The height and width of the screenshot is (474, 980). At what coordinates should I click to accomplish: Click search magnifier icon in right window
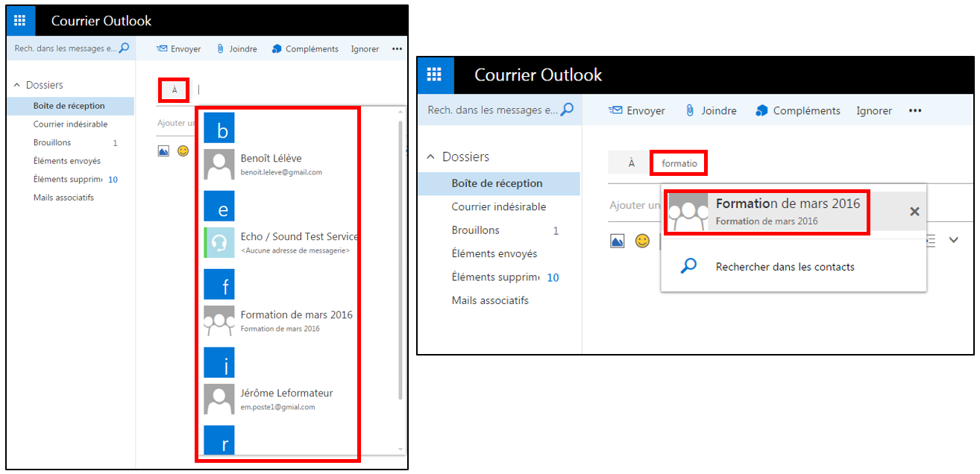(x=567, y=110)
